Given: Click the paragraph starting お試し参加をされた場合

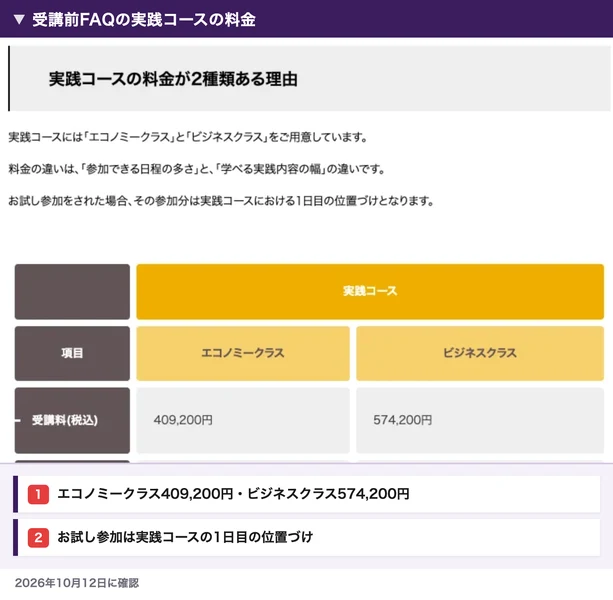Looking at the screenshot, I should [221, 201].
